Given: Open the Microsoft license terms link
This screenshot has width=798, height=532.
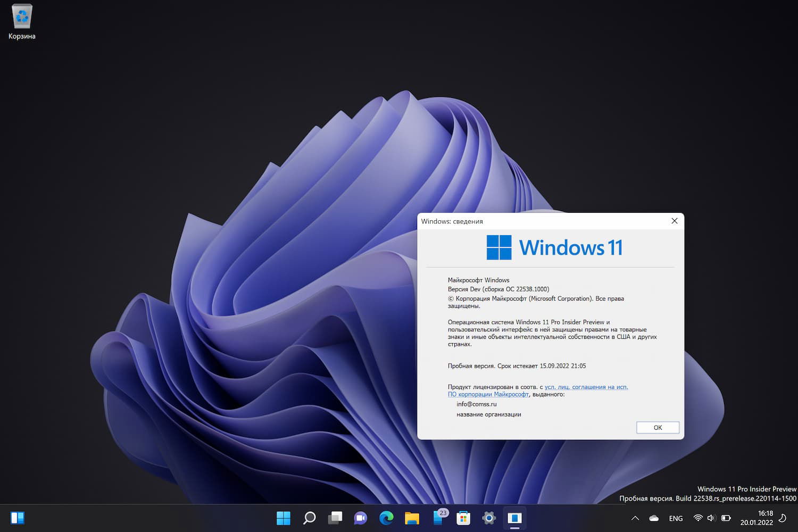Looking at the screenshot, I should (x=538, y=390).
